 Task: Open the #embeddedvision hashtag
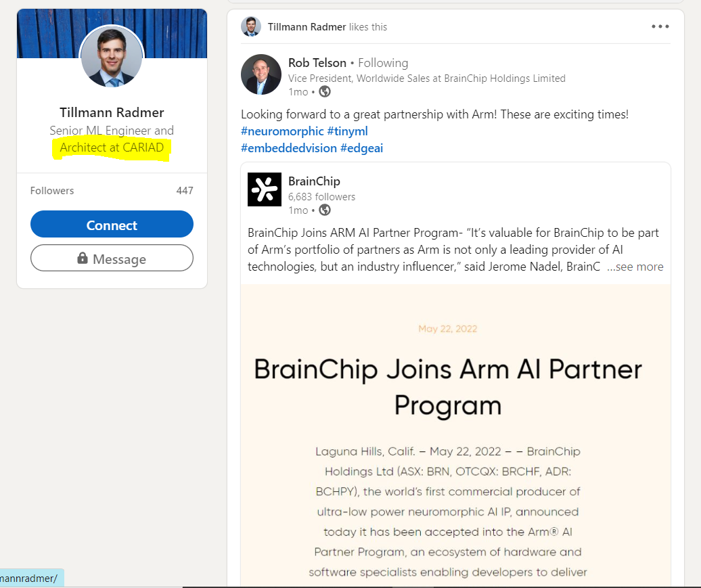288,148
